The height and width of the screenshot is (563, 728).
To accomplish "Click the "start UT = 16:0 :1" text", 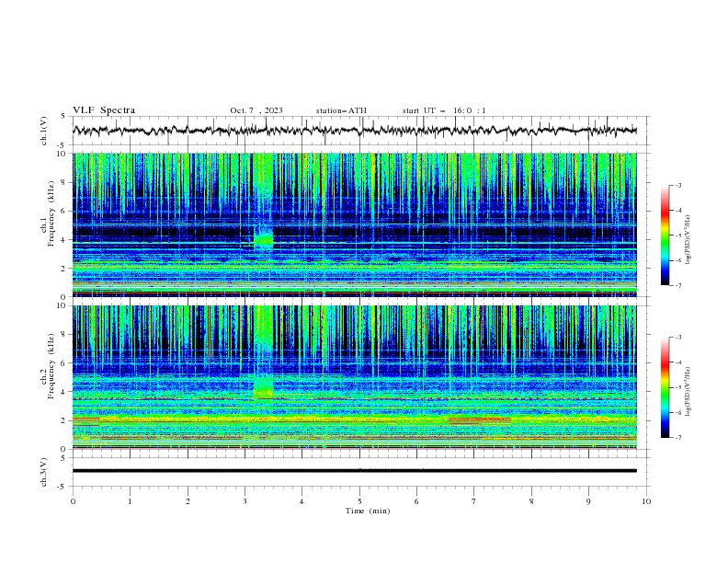I will click(x=444, y=110).
